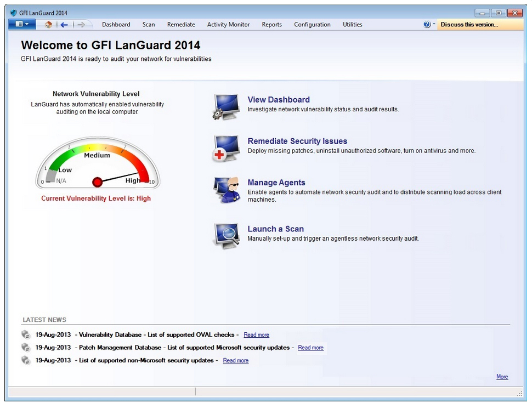The image size is (532, 403).
Task: Click the window resize grip in status bar
Action: click(520, 393)
